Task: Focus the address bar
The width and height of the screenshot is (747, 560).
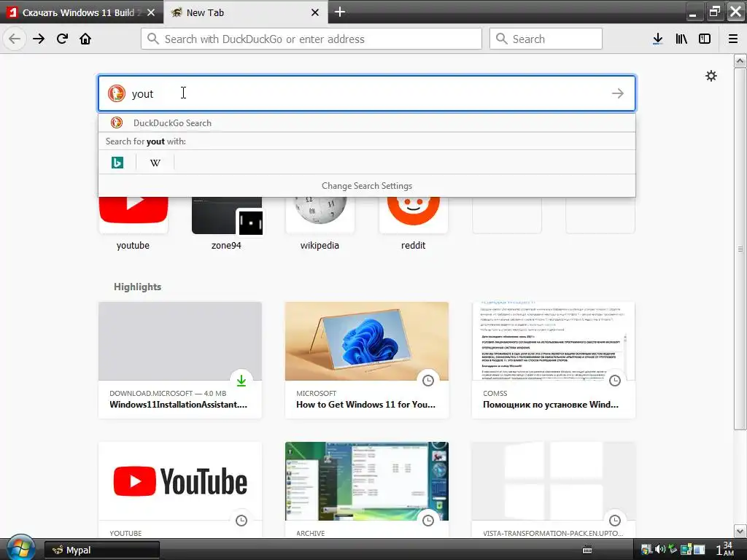Action: [x=311, y=39]
